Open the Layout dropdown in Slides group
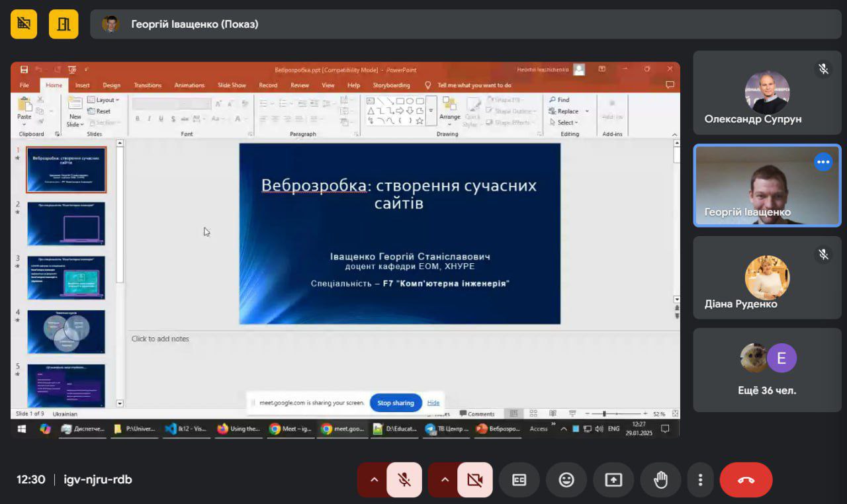The height and width of the screenshot is (504, 847). tap(105, 100)
